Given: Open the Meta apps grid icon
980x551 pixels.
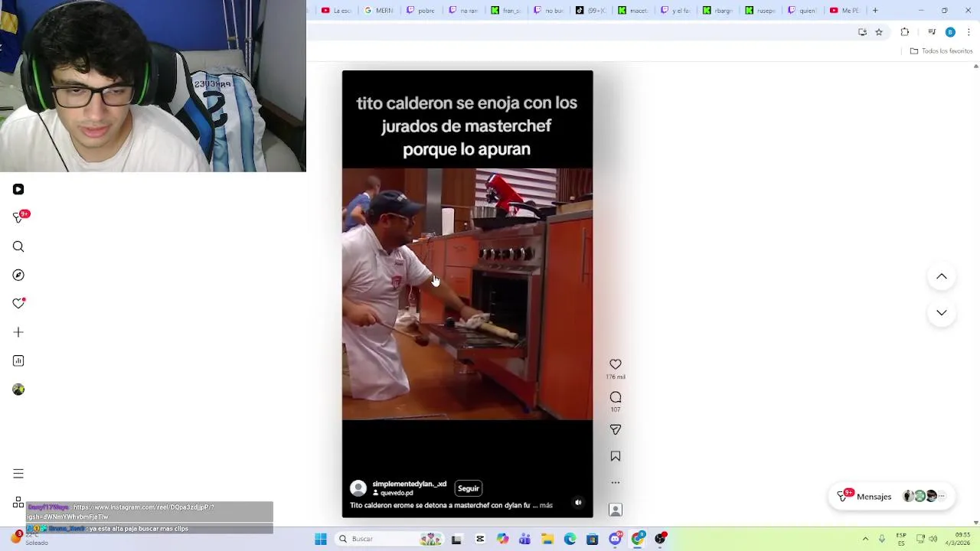Looking at the screenshot, I should pyautogui.click(x=18, y=503).
